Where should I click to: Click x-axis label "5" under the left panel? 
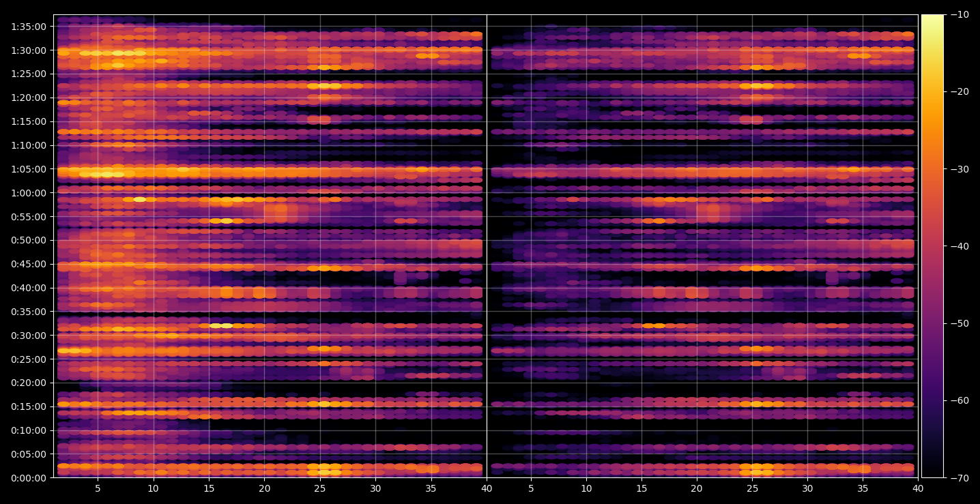click(x=98, y=489)
